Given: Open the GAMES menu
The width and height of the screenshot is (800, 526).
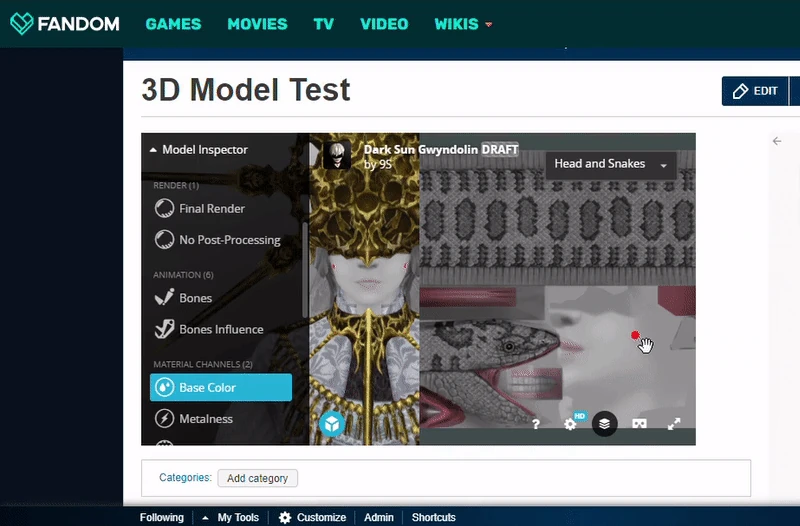Looking at the screenshot, I should (173, 24).
